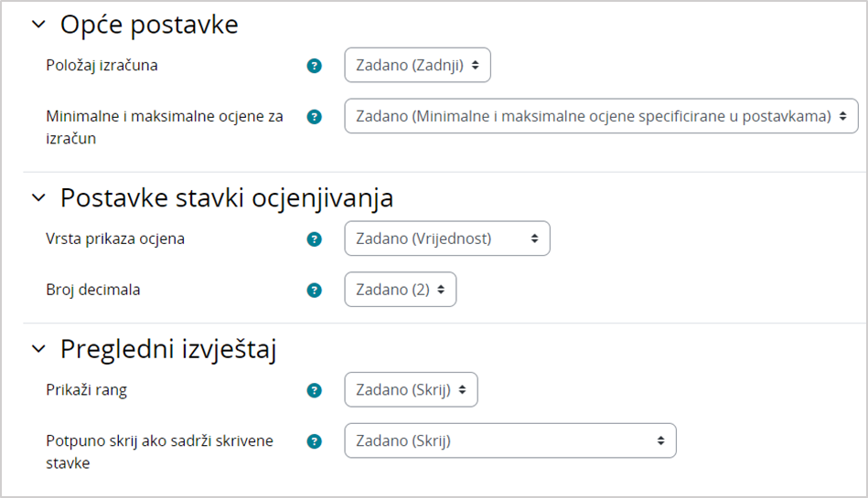
Task: Open the Položaj izračuna dropdown
Action: (x=417, y=66)
